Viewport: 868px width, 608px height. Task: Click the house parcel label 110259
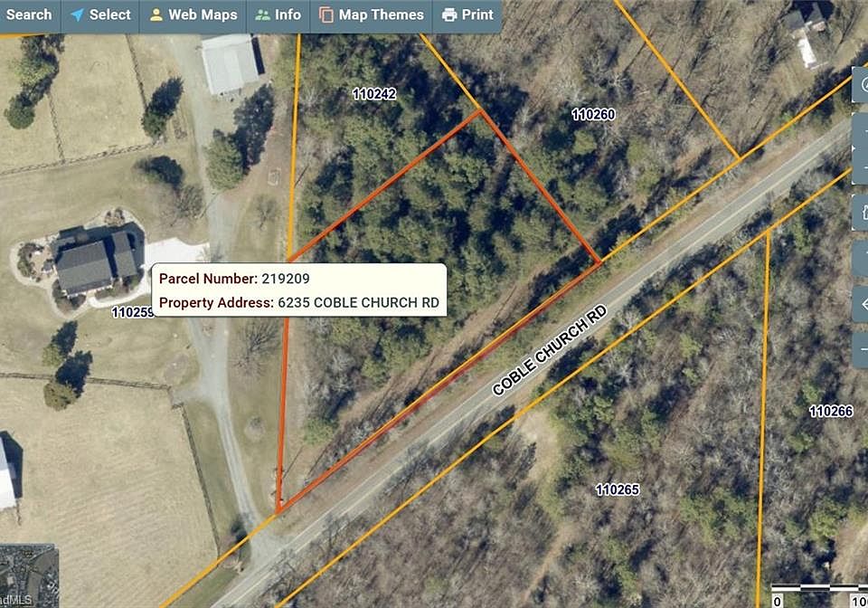click(133, 312)
